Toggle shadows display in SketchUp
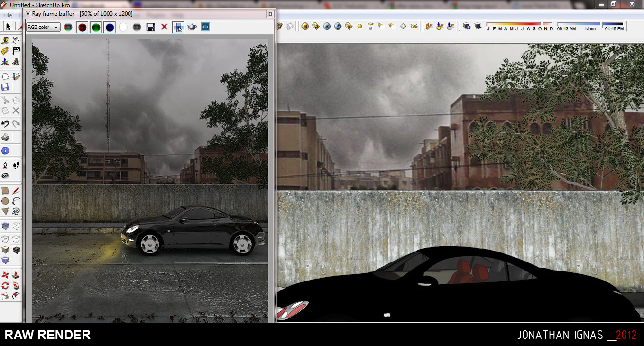This screenshot has height=346, width=644. (478, 26)
